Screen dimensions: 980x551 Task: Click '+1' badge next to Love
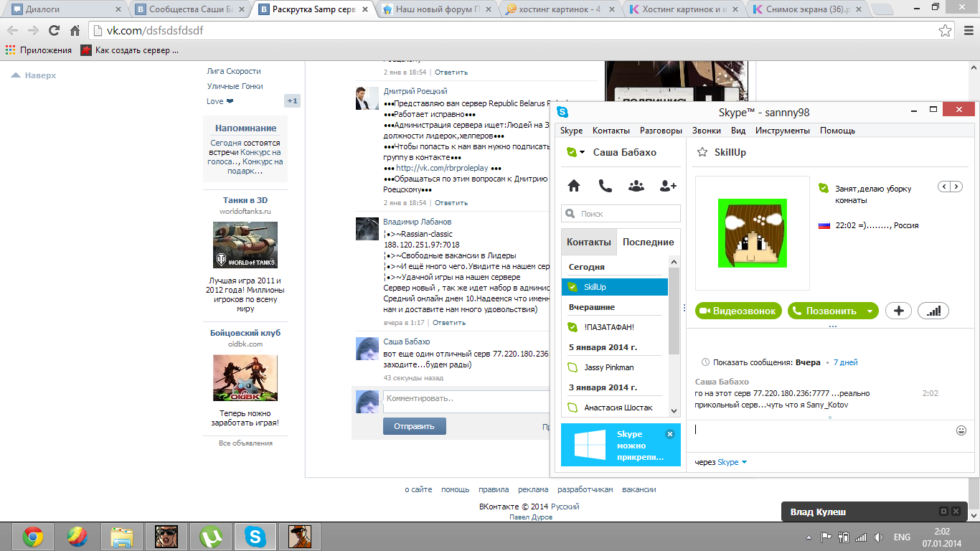(292, 101)
